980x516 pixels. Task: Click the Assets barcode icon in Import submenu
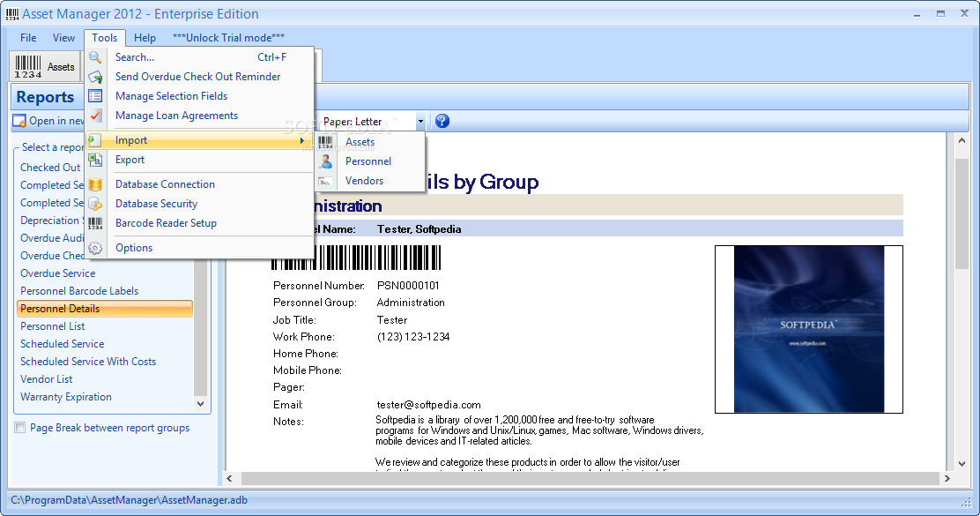325,142
